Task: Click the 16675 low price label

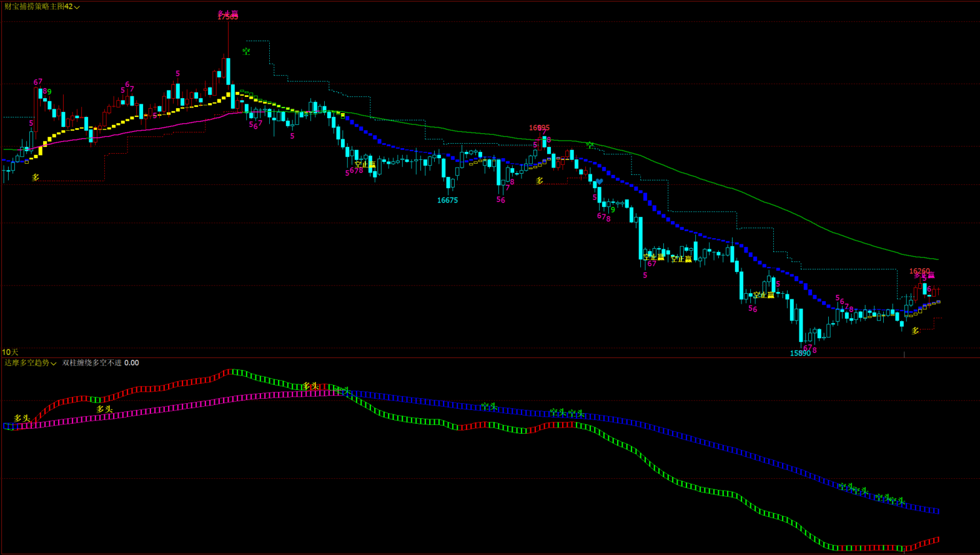Action: point(447,201)
